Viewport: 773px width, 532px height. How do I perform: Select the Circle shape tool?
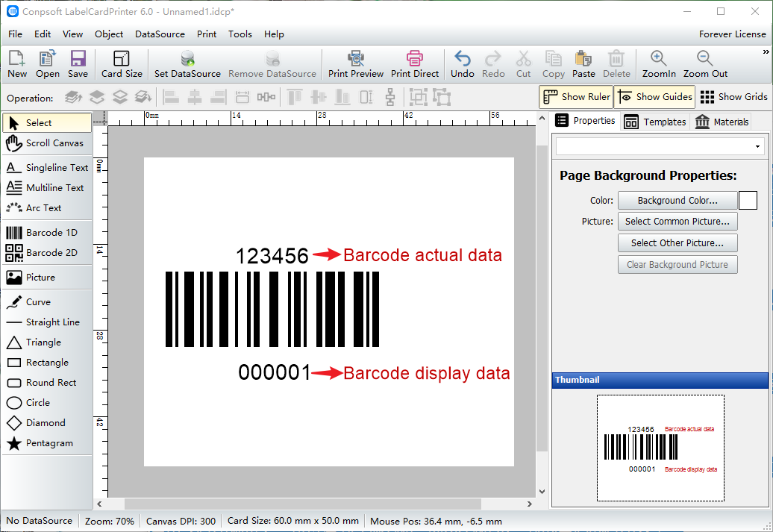47,403
